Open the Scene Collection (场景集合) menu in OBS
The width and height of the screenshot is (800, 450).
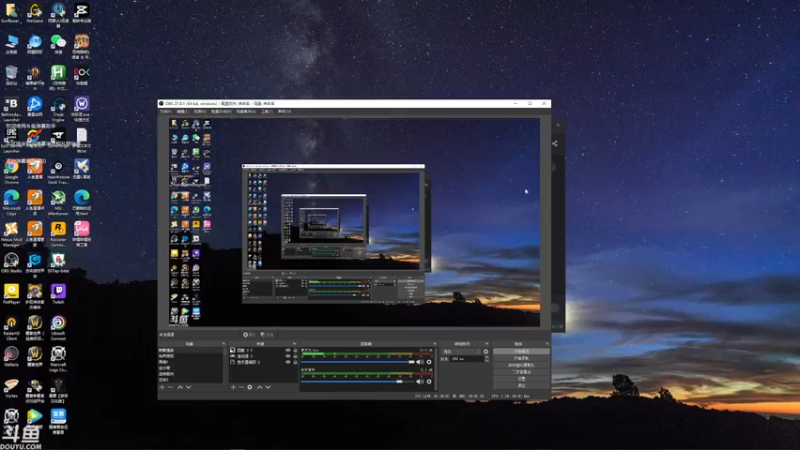tap(246, 111)
